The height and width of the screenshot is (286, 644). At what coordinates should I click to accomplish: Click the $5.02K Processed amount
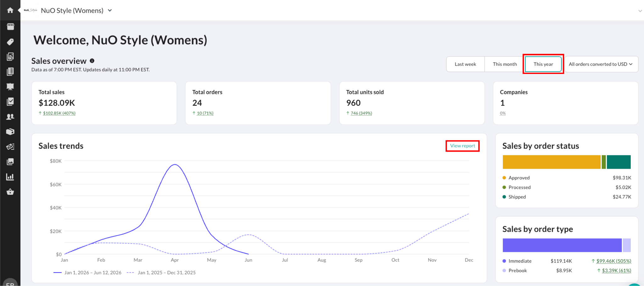pyautogui.click(x=623, y=187)
